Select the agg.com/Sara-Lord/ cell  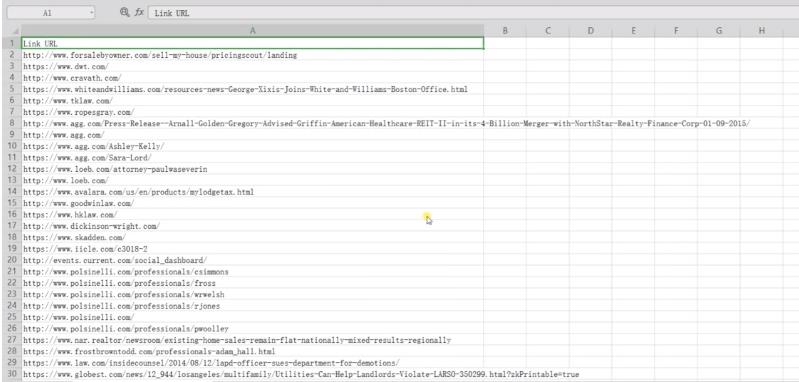coord(252,157)
